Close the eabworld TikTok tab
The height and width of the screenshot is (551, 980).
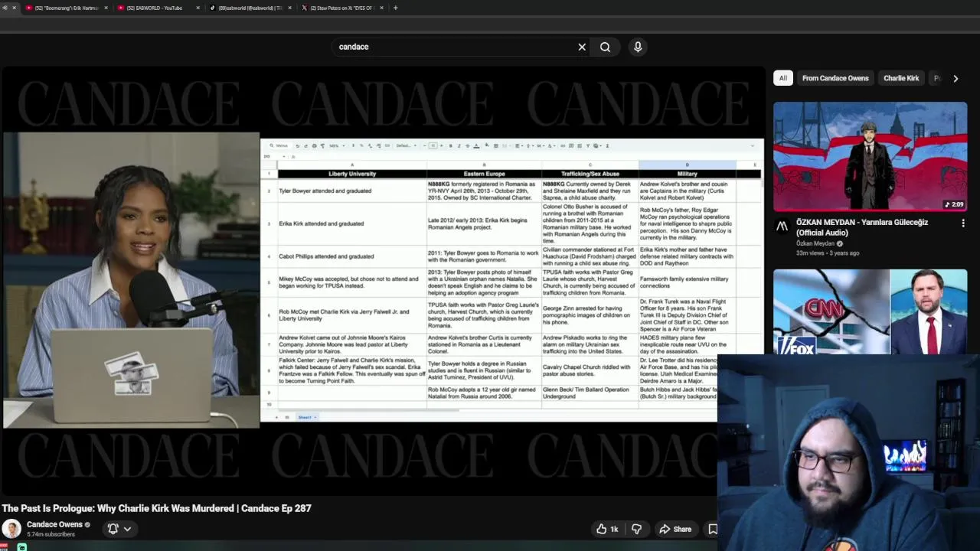(289, 8)
